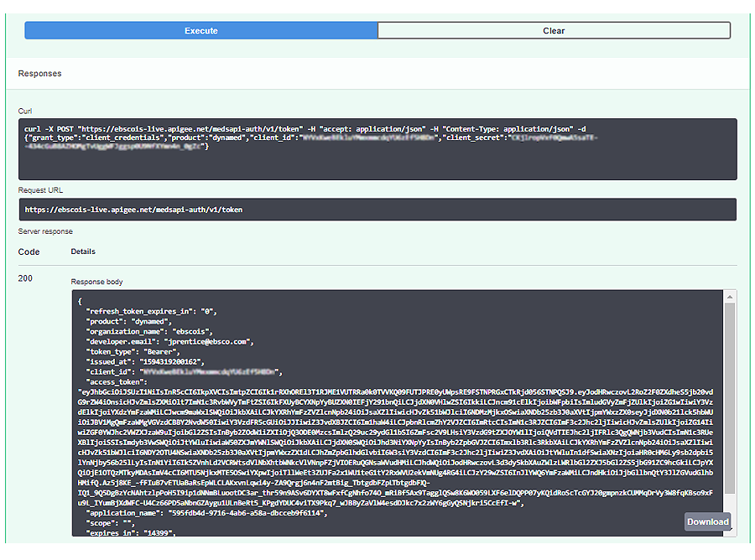
Task: Download the response body
Action: tap(707, 521)
